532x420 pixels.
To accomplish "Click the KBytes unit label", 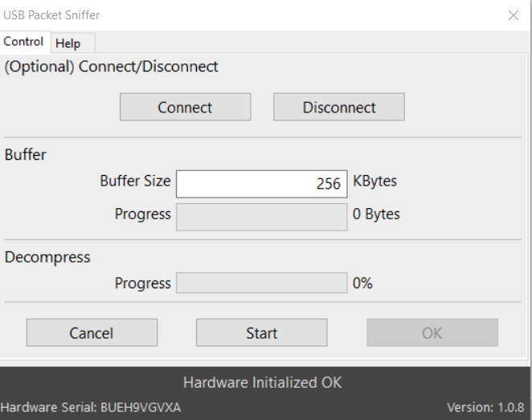I will [x=375, y=181].
